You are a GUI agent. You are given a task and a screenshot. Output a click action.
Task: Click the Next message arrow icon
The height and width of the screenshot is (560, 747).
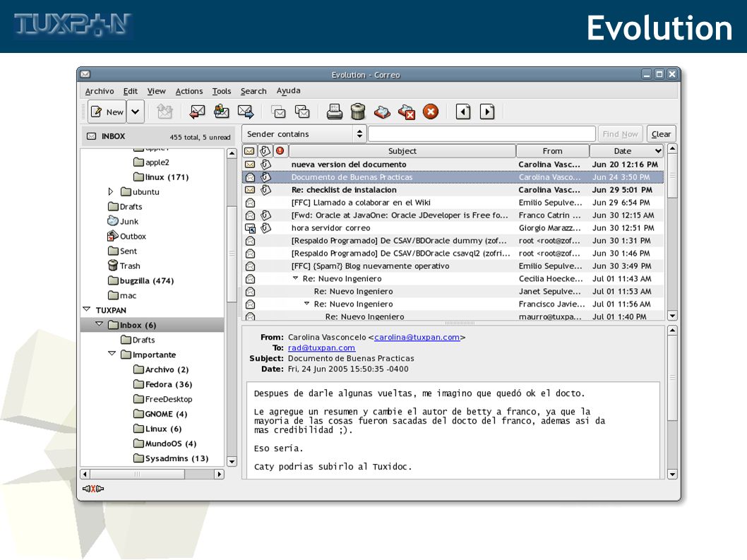487,112
